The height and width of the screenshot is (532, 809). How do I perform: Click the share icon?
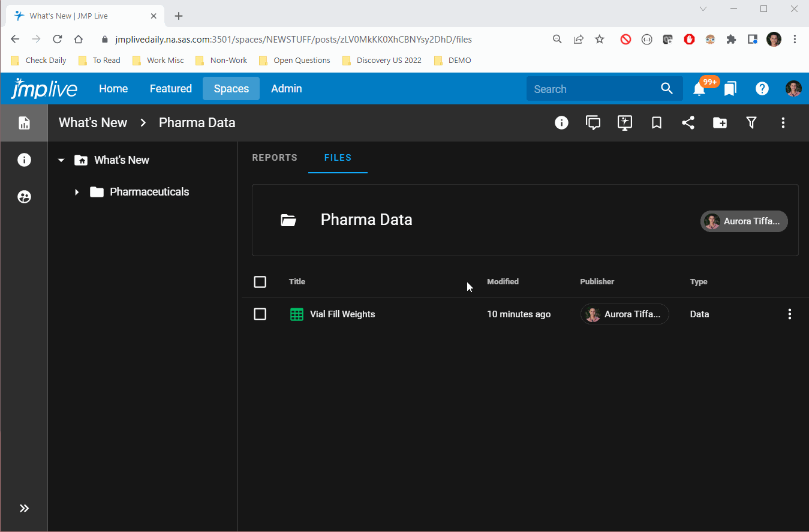[x=688, y=123]
